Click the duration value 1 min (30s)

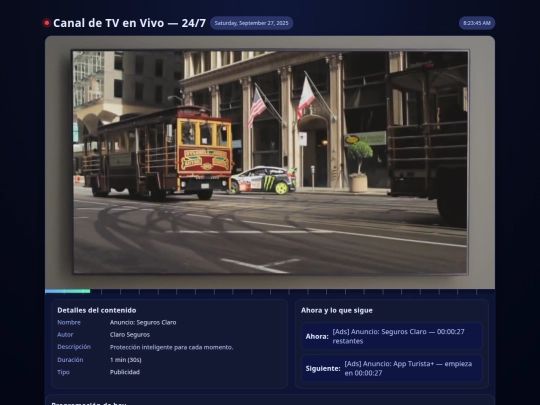pyautogui.click(x=126, y=360)
